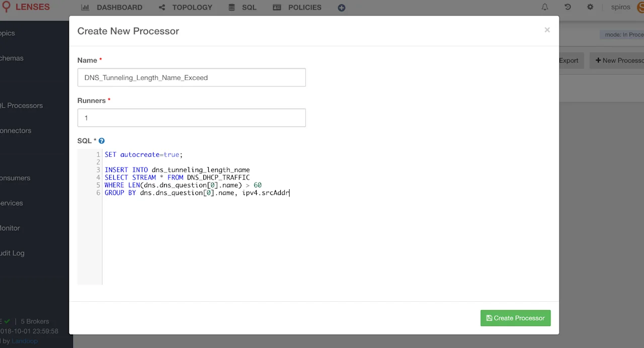Click the '5 Brokers' status text
The height and width of the screenshot is (348, 644).
point(35,321)
